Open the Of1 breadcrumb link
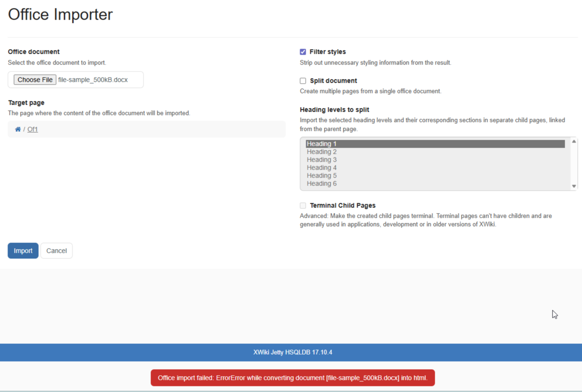This screenshot has width=582, height=392. pos(32,129)
